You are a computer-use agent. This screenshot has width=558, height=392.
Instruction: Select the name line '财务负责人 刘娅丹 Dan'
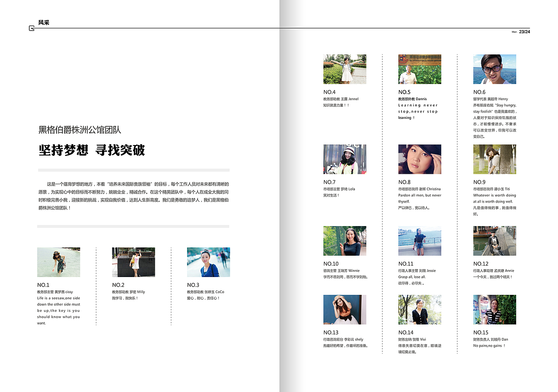click(490, 339)
